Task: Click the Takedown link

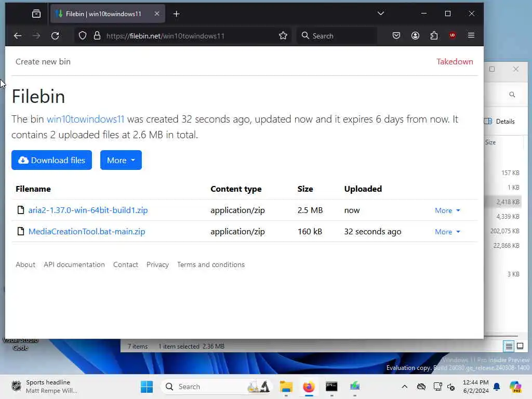Action: (455, 62)
